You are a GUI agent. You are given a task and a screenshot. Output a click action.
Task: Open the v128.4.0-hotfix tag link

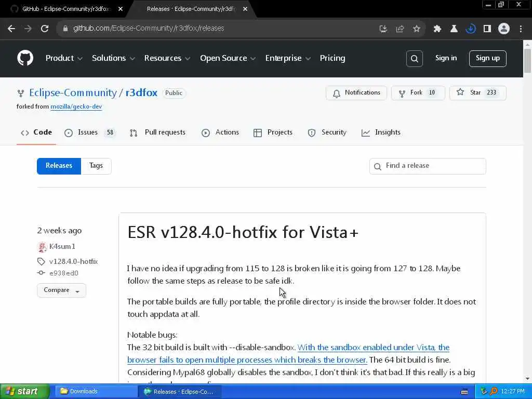[x=73, y=262]
